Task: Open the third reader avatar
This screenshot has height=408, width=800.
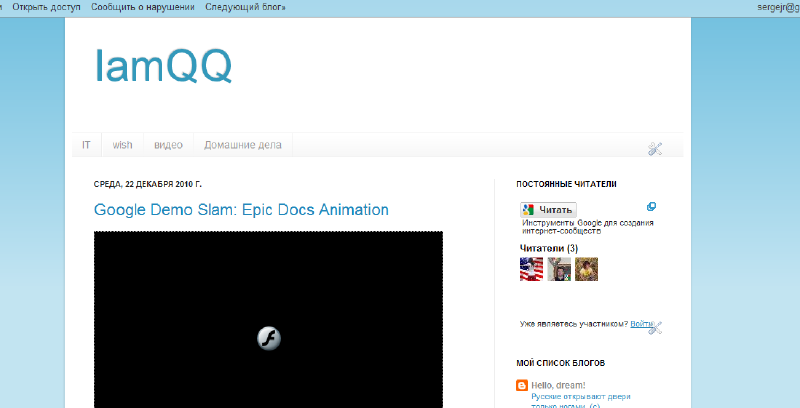Action: 586,268
